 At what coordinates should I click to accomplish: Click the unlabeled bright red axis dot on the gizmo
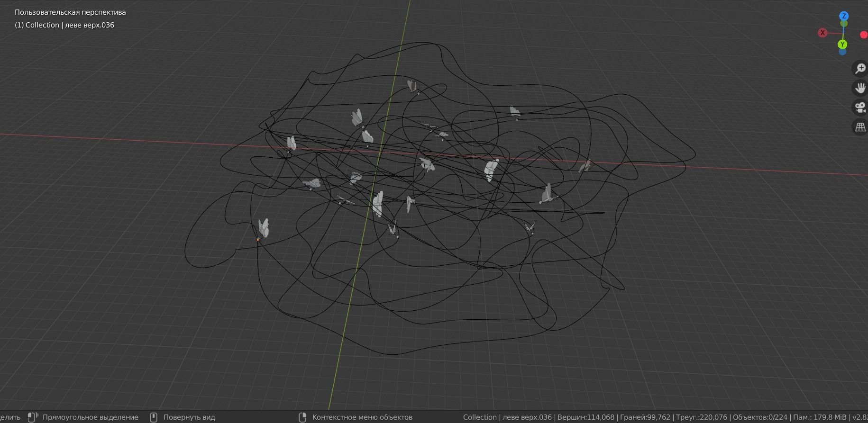[864, 35]
